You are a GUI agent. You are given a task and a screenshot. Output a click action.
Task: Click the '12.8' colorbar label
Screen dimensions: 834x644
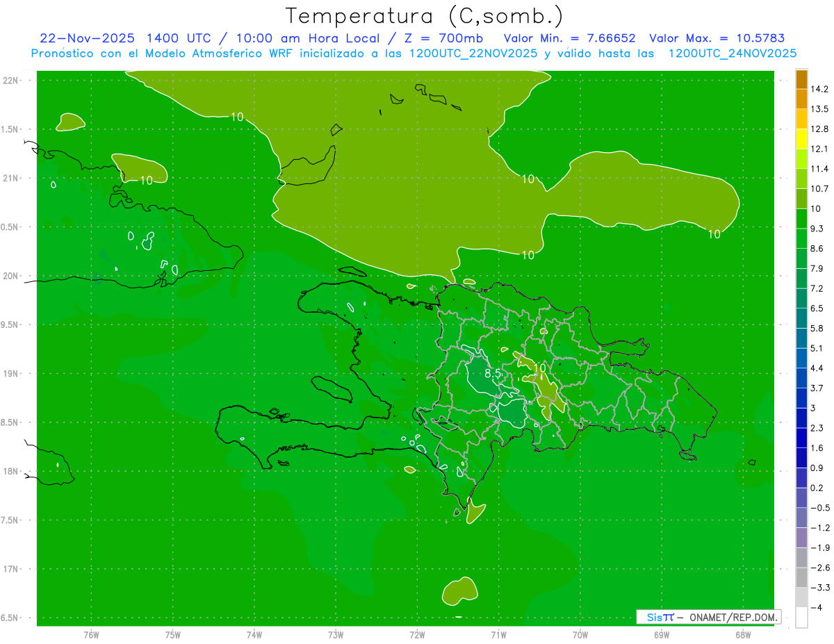pos(820,129)
